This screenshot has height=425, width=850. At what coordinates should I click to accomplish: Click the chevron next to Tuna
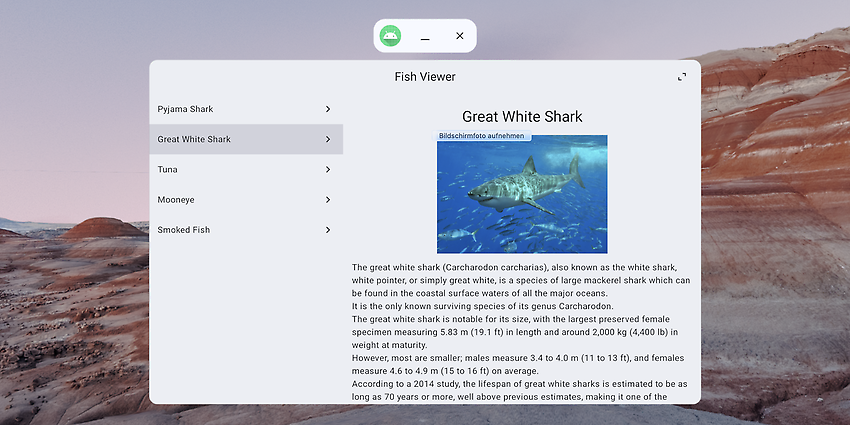(328, 170)
